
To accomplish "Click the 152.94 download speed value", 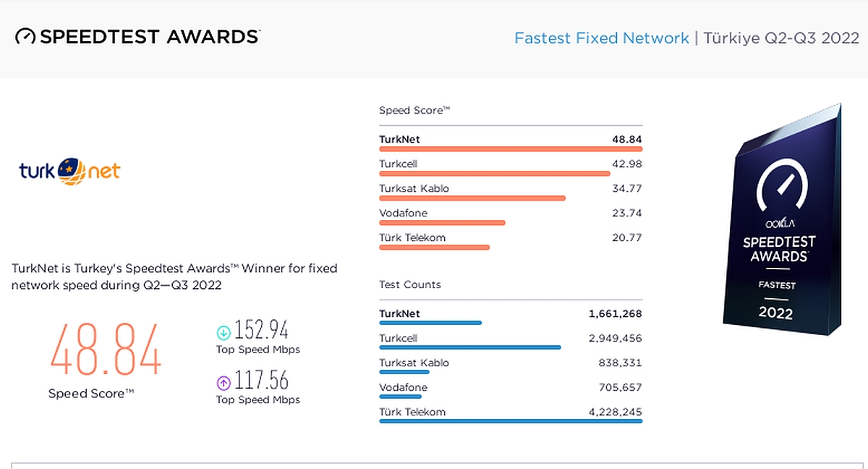I will click(261, 331).
